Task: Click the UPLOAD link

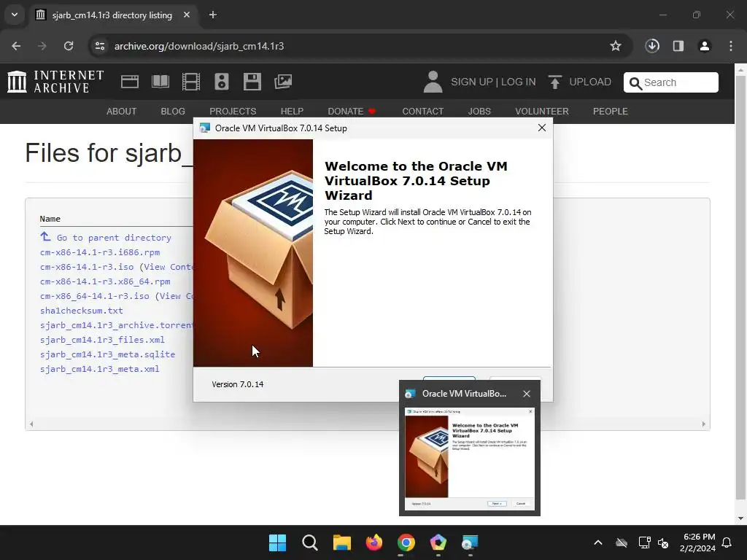Action: pyautogui.click(x=590, y=82)
